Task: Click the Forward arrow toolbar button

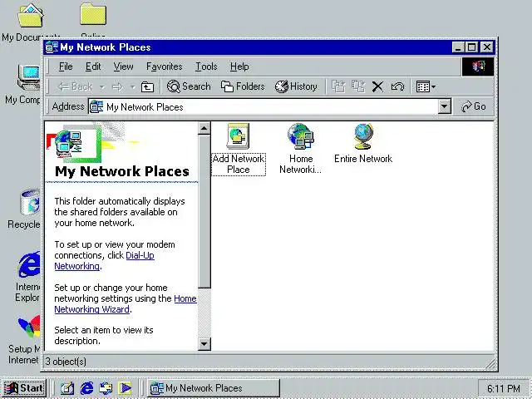Action: click(x=117, y=86)
